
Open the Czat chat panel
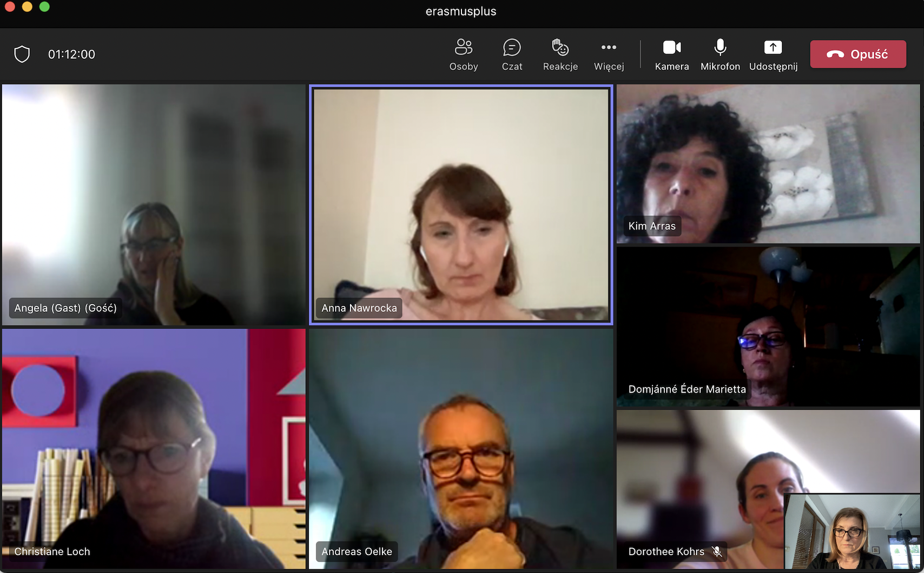pyautogui.click(x=512, y=55)
